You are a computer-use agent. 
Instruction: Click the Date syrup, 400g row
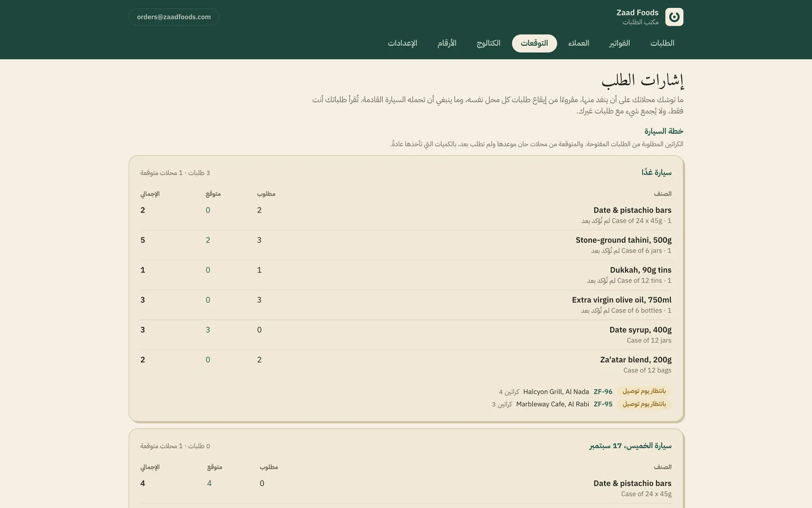point(406,335)
